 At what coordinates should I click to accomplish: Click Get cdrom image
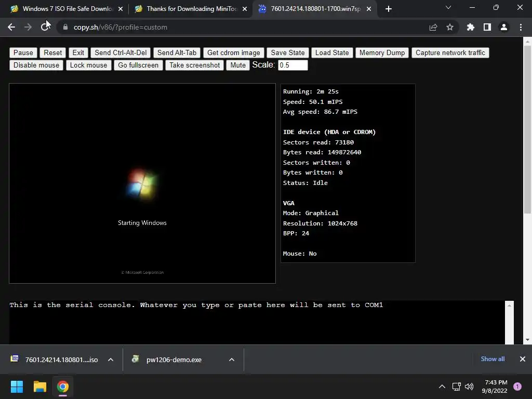point(234,52)
